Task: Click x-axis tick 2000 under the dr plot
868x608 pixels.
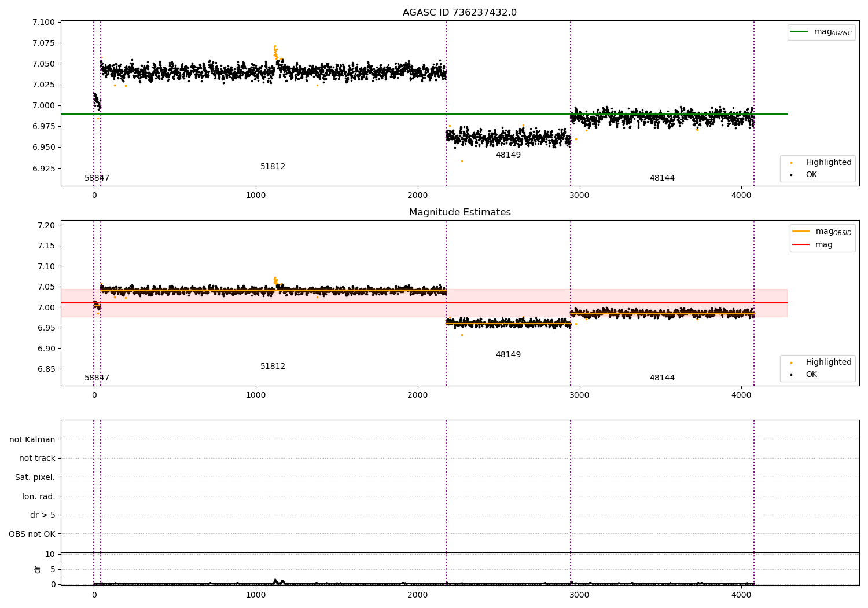Action: click(x=418, y=595)
